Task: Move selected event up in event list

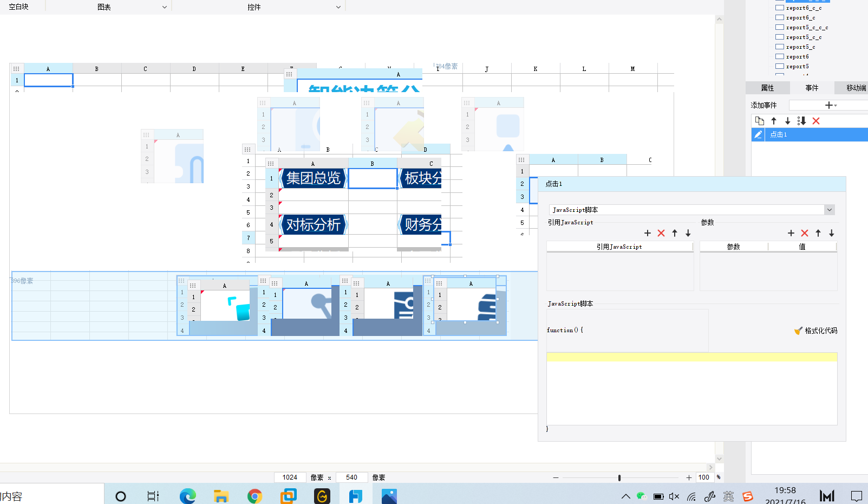Action: (774, 121)
